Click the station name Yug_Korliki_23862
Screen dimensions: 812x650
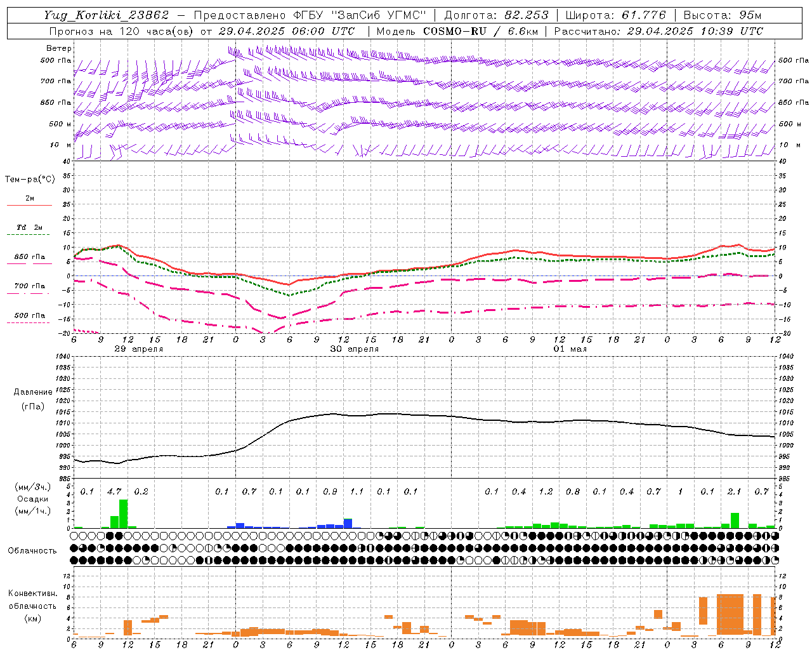[107, 15]
